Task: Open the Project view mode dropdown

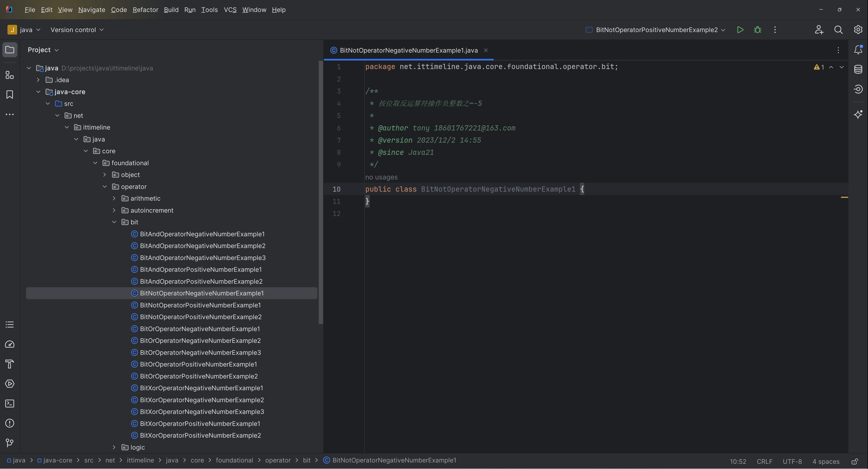Action: pyautogui.click(x=43, y=50)
